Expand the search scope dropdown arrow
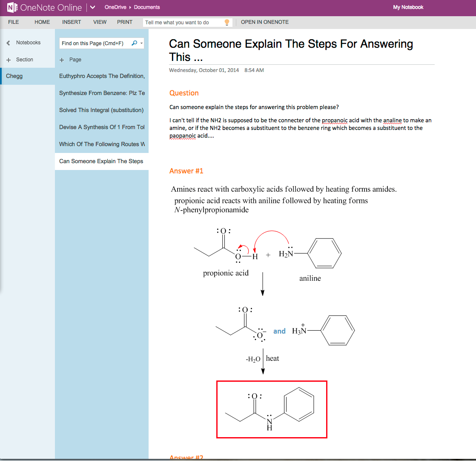Screen dimensions: 476x461 point(142,43)
